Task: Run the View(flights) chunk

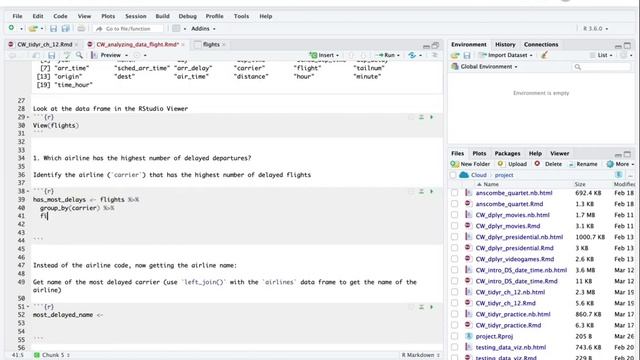Action: click(431, 117)
